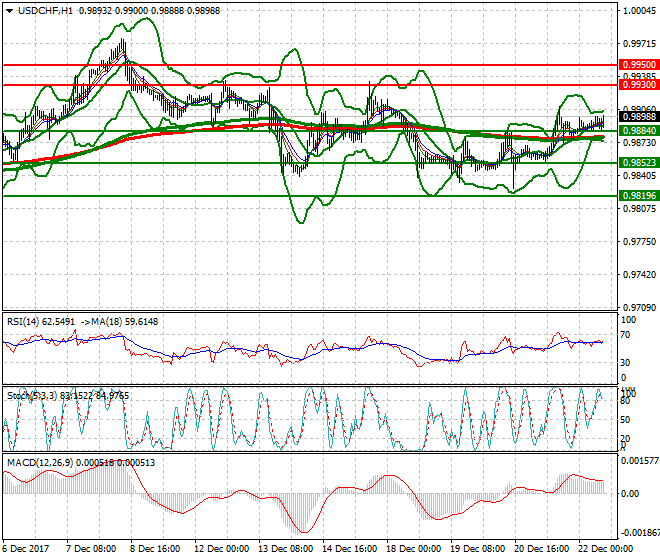Image resolution: width=660 pixels, height=560 pixels.
Task: Click the 0.97750 price scale value
Action: pyautogui.click(x=639, y=242)
